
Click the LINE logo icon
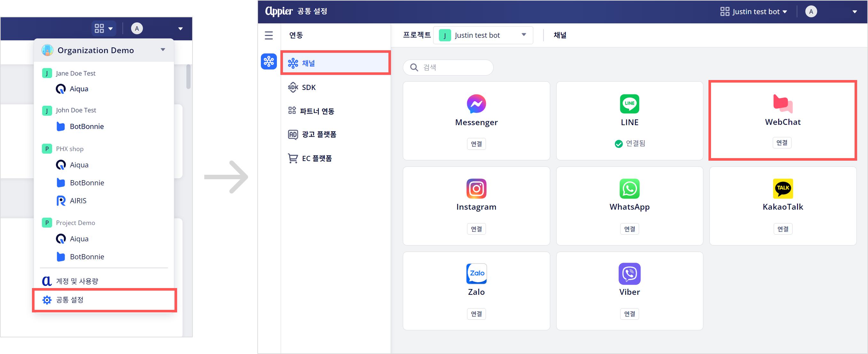click(629, 104)
